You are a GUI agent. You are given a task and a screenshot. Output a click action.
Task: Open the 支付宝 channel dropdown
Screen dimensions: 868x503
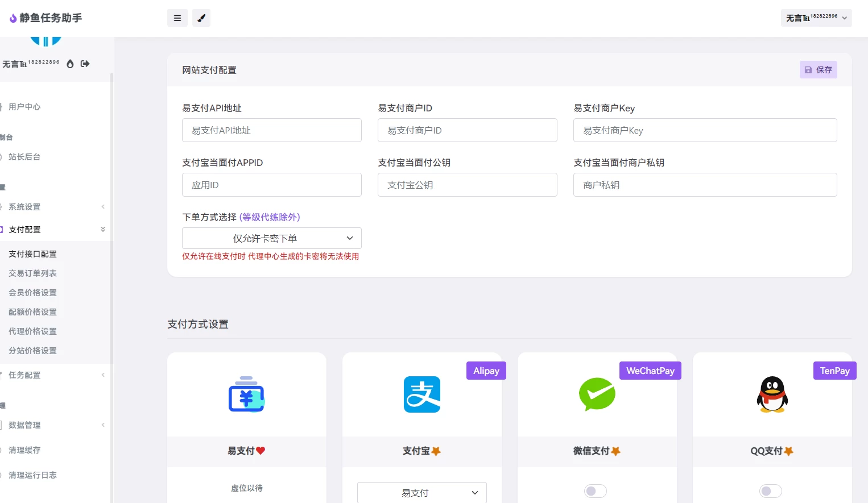[421, 493]
